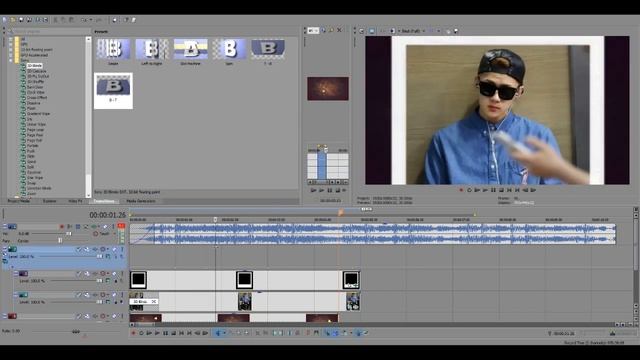The width and height of the screenshot is (640, 360).
Task: Switch to the Media Generators tab
Action: click(141, 201)
